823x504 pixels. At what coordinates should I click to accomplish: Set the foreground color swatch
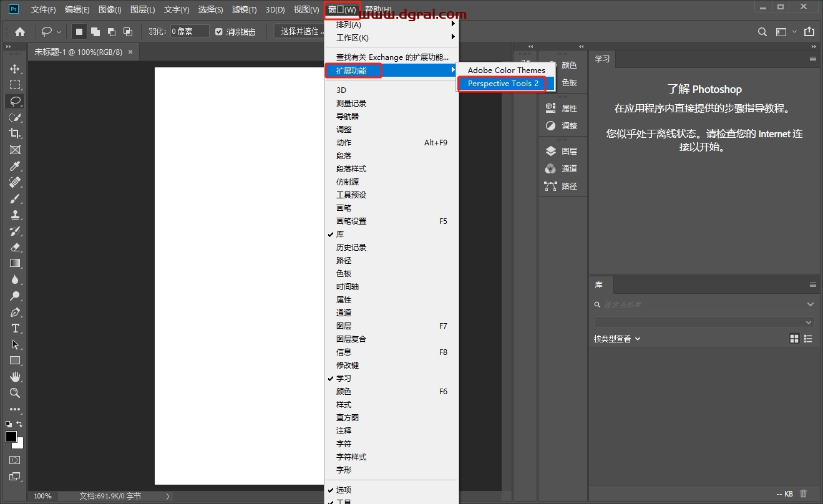(11, 437)
